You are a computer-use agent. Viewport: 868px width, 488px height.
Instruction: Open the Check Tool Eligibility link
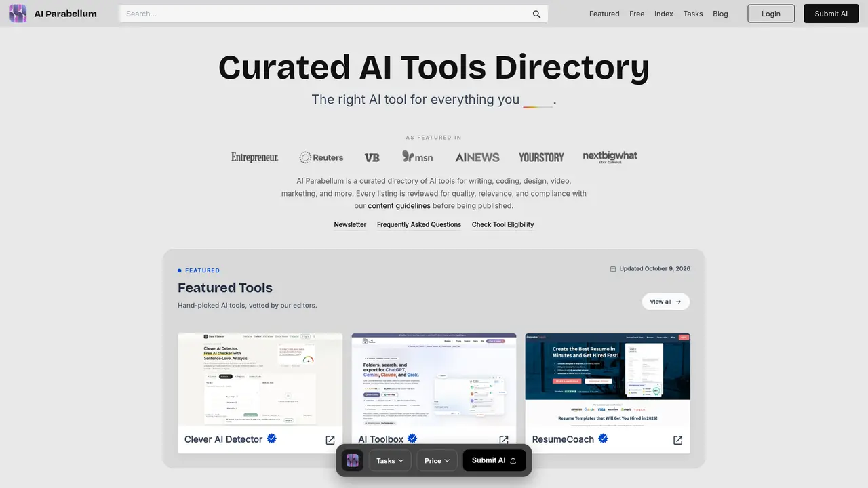click(x=503, y=224)
